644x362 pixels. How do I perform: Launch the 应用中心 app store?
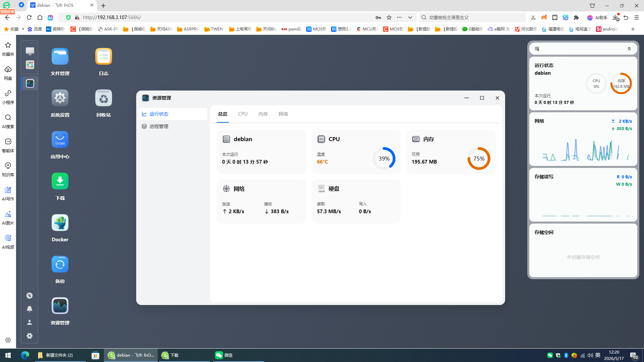click(60, 139)
